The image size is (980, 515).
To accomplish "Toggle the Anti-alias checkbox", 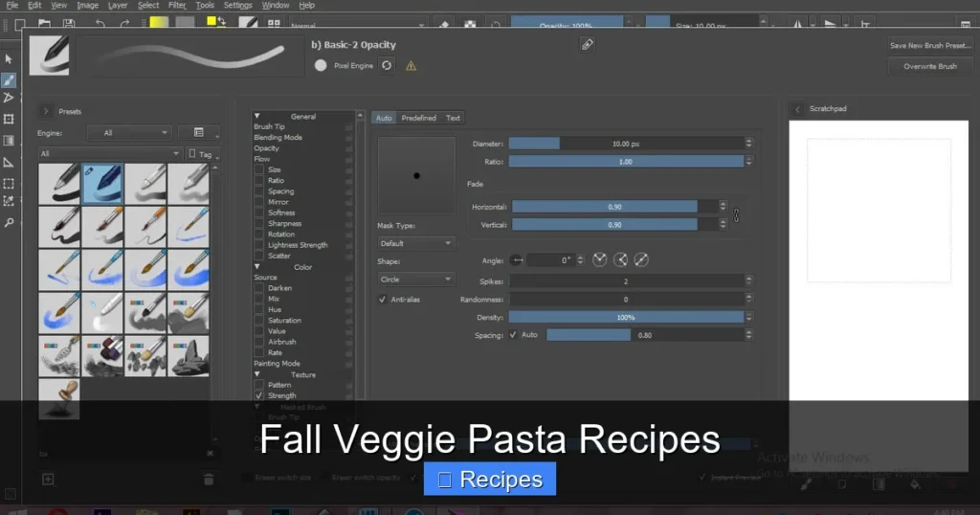I will [x=383, y=300].
